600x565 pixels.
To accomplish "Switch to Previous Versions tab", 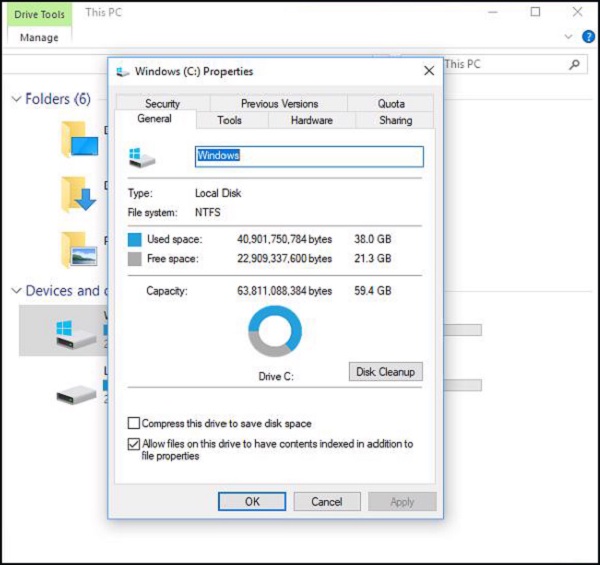I will coord(279,103).
